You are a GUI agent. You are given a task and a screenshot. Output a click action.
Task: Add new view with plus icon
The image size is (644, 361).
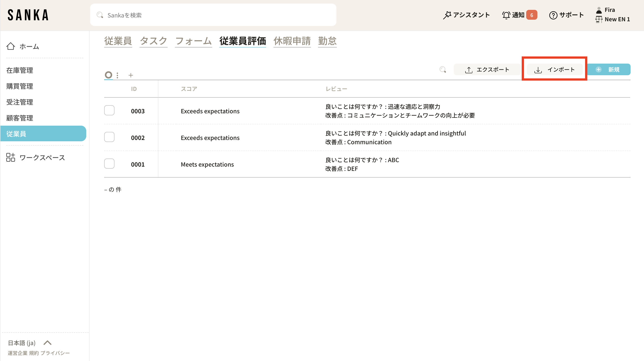tap(131, 75)
